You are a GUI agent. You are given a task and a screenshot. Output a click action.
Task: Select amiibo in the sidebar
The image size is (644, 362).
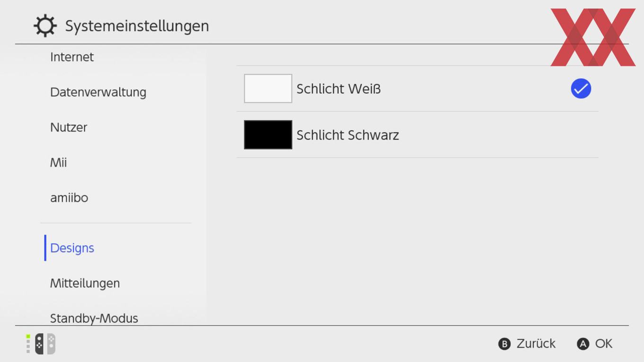tap(69, 198)
